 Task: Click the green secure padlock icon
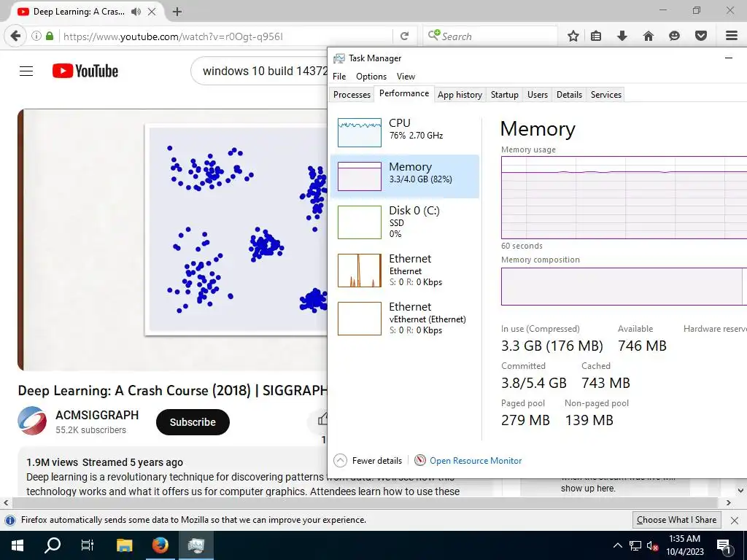(x=50, y=36)
